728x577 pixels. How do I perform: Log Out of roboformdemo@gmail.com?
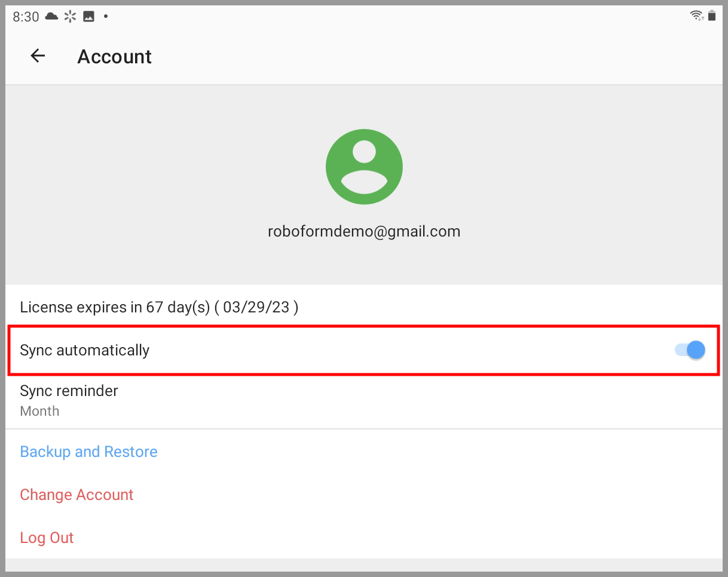47,538
